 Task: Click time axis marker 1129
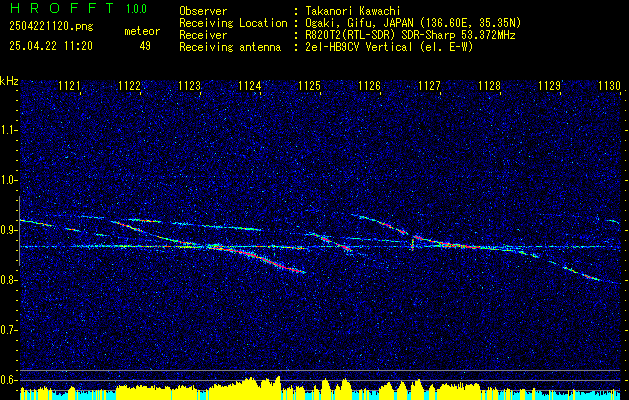pyautogui.click(x=549, y=86)
